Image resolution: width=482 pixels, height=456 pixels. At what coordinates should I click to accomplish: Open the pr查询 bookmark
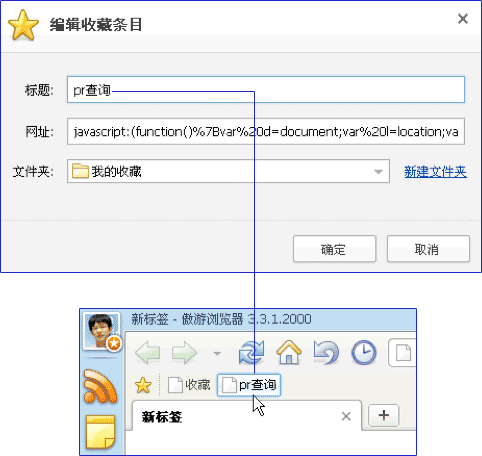(249, 385)
